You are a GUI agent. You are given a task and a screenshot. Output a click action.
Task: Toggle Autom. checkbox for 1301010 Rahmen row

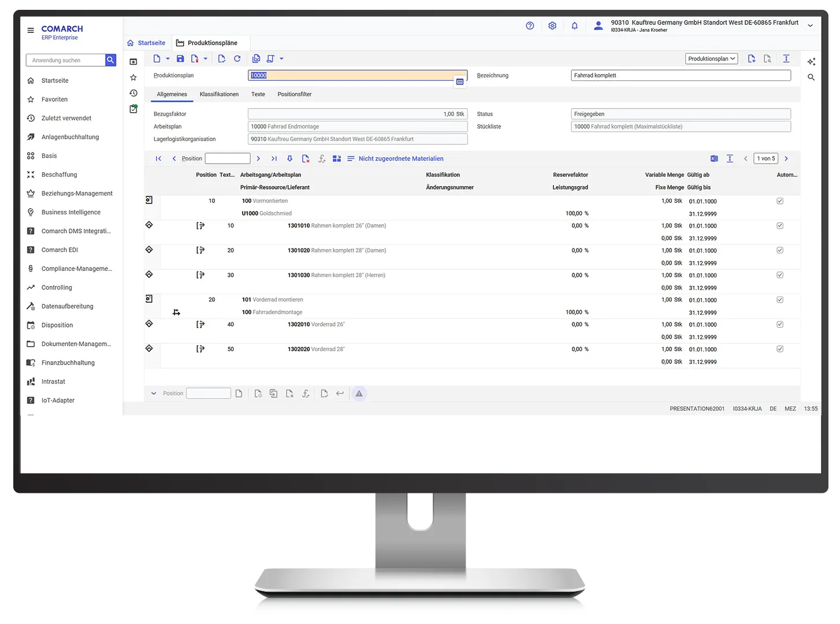tap(780, 226)
